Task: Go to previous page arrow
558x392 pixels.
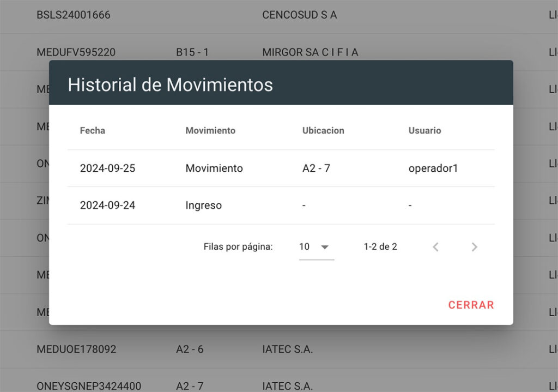Action: click(x=435, y=247)
